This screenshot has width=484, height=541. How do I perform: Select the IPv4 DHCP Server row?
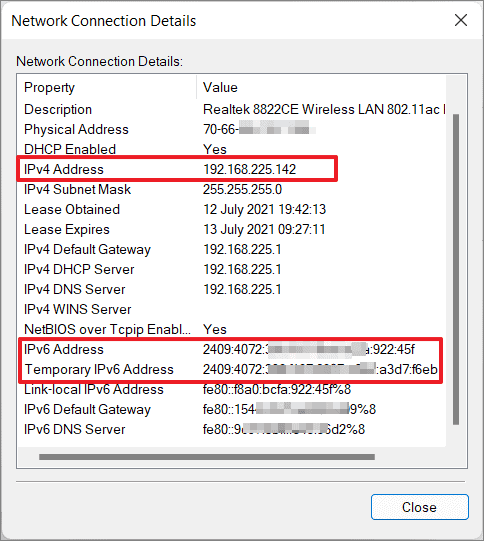coord(231,269)
